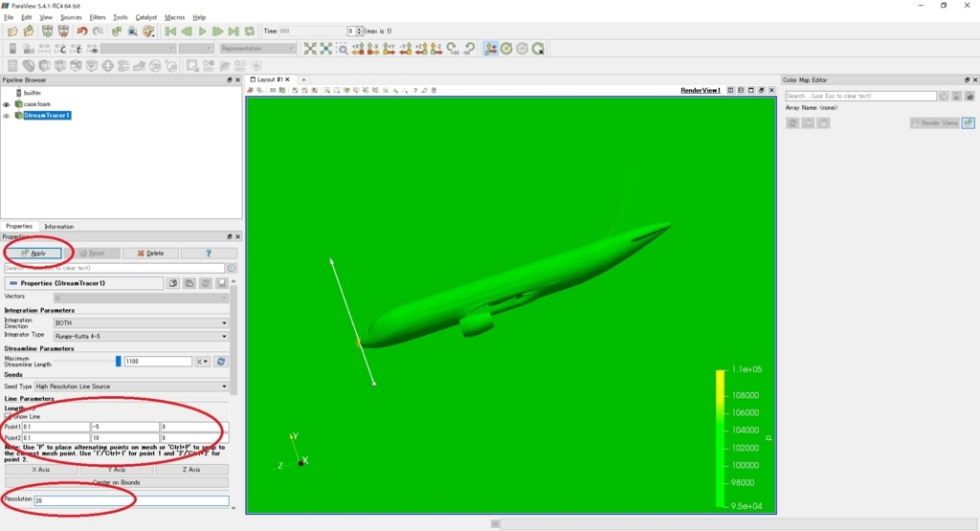980x531 pixels.
Task: Open the coloring array dropdown in toolbar
Action: click(x=138, y=49)
